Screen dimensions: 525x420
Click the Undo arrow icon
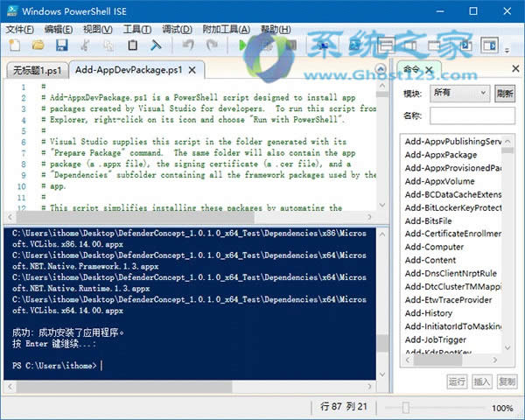click(x=188, y=45)
